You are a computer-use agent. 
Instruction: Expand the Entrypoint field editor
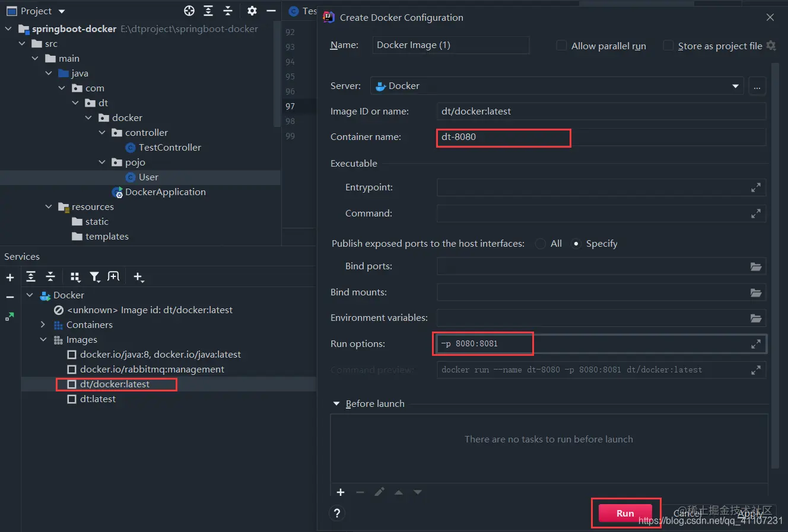tap(756, 187)
